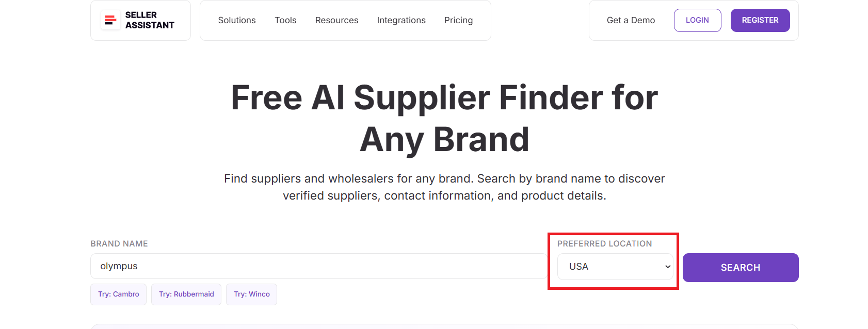Click the Try: Winco suggestion chip

pyautogui.click(x=251, y=294)
